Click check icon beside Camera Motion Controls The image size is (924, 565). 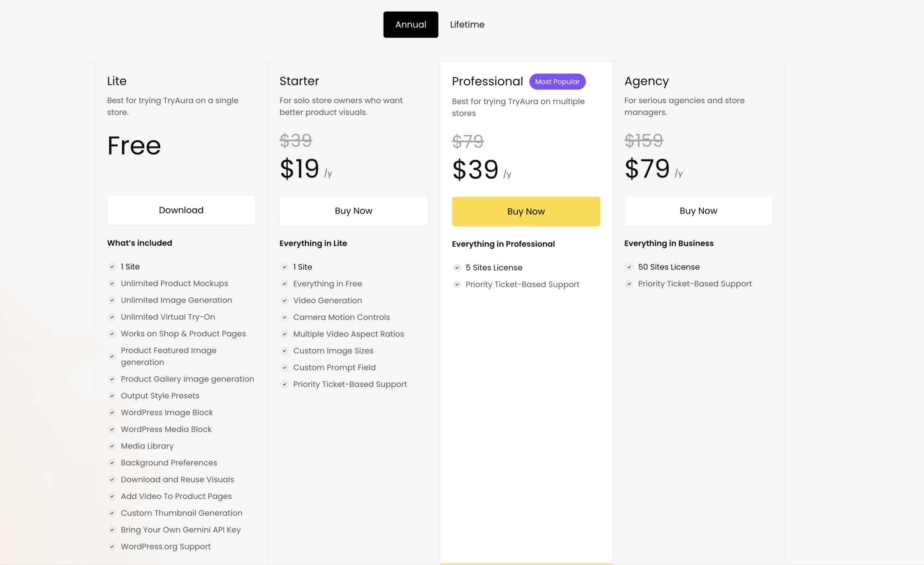coord(284,317)
